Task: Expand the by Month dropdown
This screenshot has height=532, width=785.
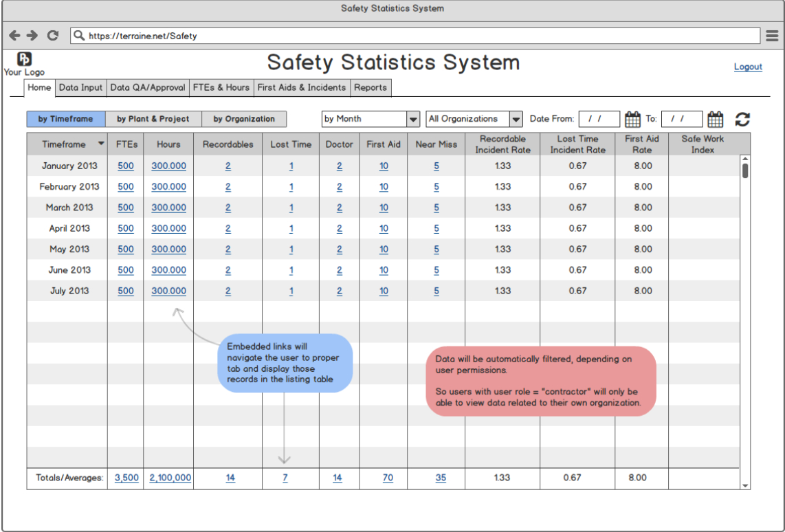Action: (413, 119)
